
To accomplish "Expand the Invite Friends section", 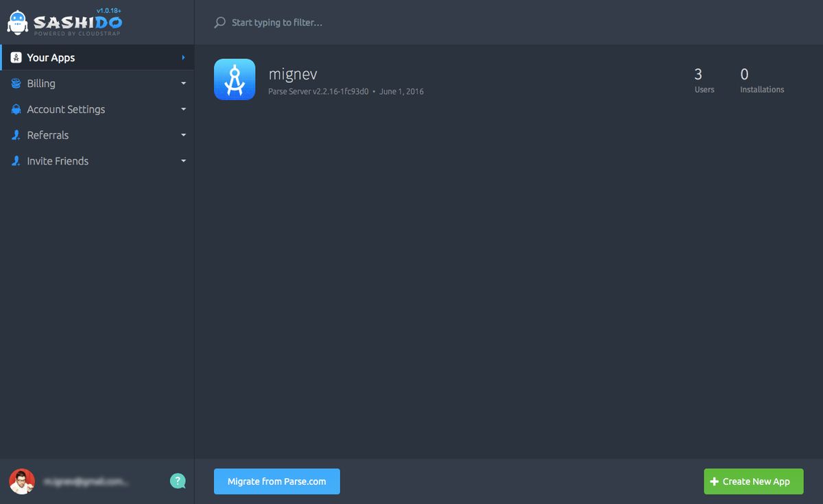I will click(183, 160).
